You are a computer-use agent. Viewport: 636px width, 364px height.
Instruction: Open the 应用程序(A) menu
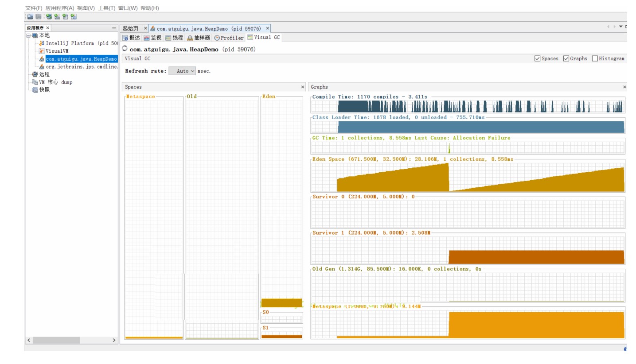60,8
